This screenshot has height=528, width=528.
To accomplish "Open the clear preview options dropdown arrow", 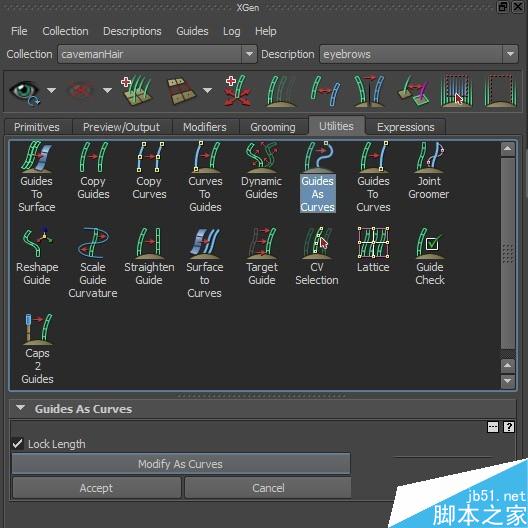I will click(107, 90).
